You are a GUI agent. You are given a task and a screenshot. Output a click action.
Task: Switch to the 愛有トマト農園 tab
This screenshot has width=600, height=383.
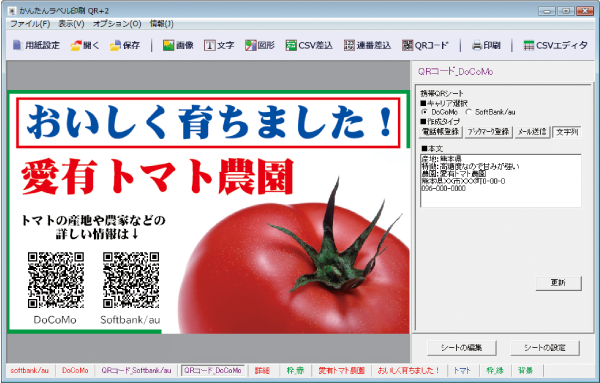pos(341,371)
